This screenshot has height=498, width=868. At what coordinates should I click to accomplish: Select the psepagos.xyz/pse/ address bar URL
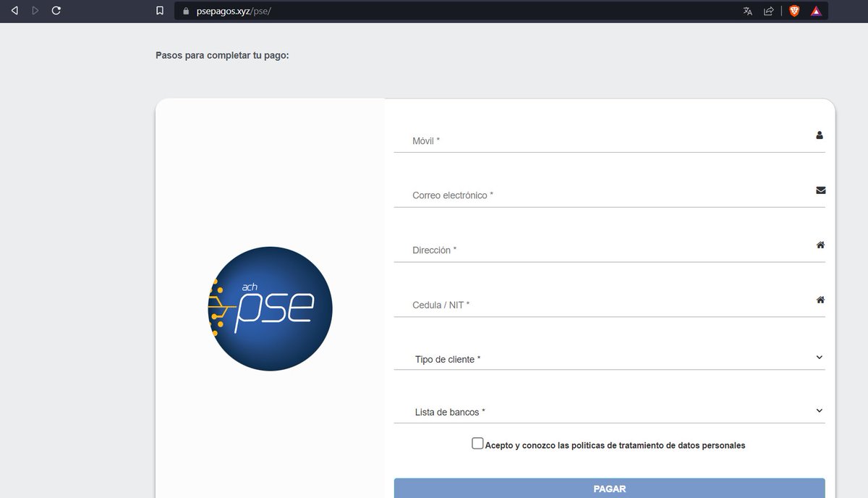(234, 12)
